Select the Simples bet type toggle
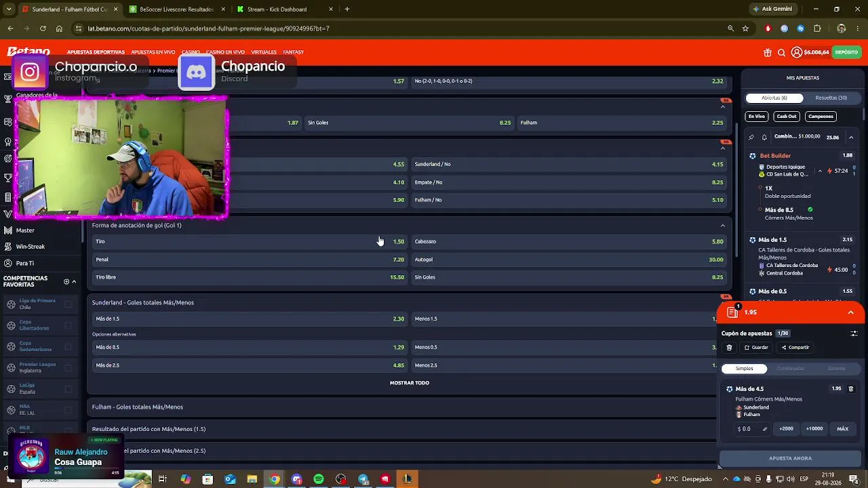868x488 pixels. point(744,369)
